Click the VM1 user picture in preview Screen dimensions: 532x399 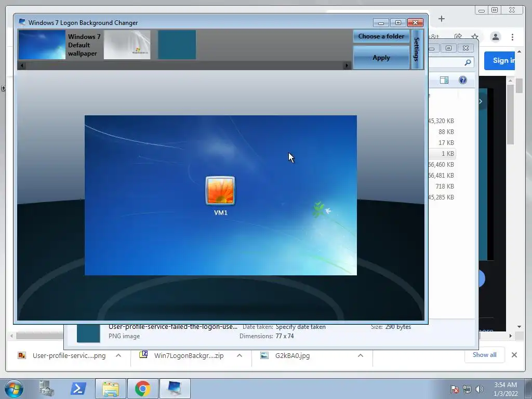click(x=220, y=191)
